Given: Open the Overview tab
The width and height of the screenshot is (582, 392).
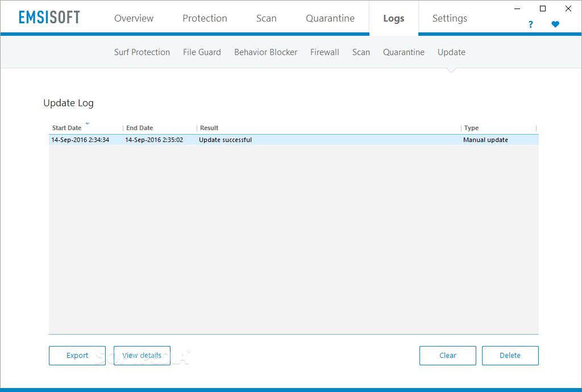Looking at the screenshot, I should pyautogui.click(x=134, y=18).
